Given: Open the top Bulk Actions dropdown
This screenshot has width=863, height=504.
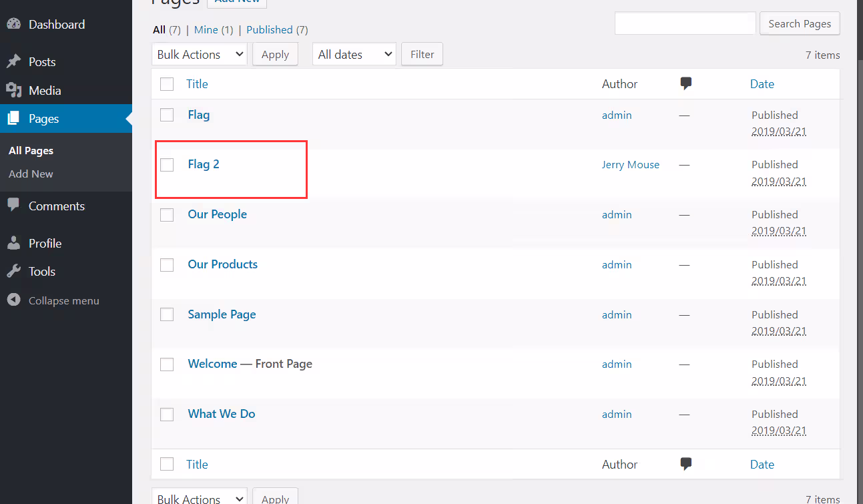Looking at the screenshot, I should pyautogui.click(x=199, y=55).
